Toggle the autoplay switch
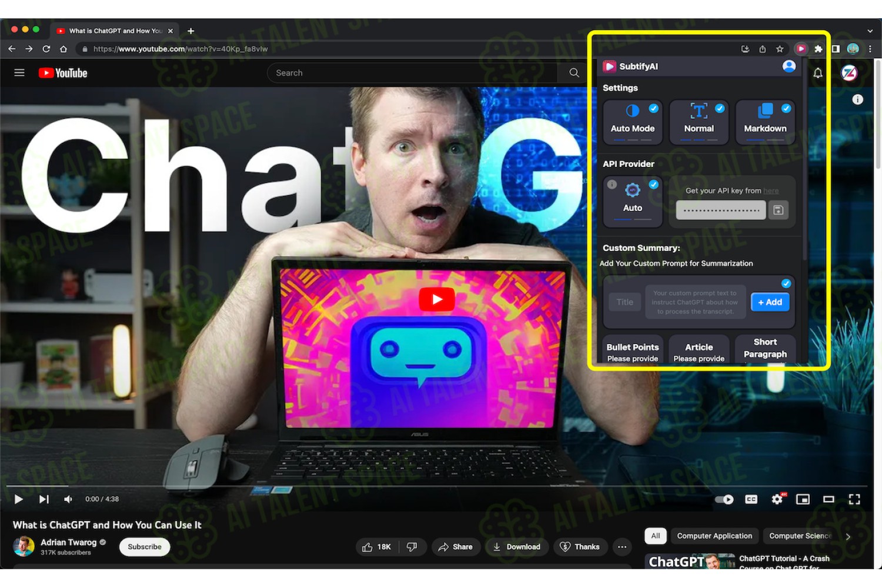Image resolution: width=882 pixels, height=588 pixels. pos(724,499)
